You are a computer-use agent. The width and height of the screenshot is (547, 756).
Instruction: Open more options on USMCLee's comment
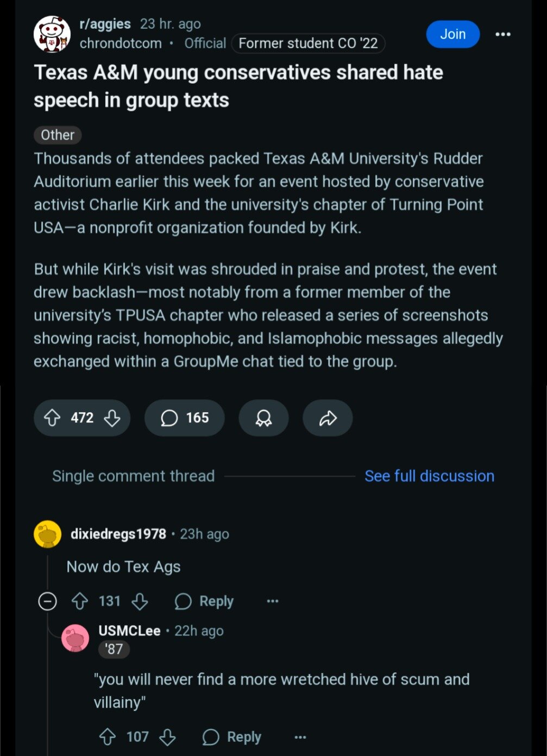tap(300, 737)
